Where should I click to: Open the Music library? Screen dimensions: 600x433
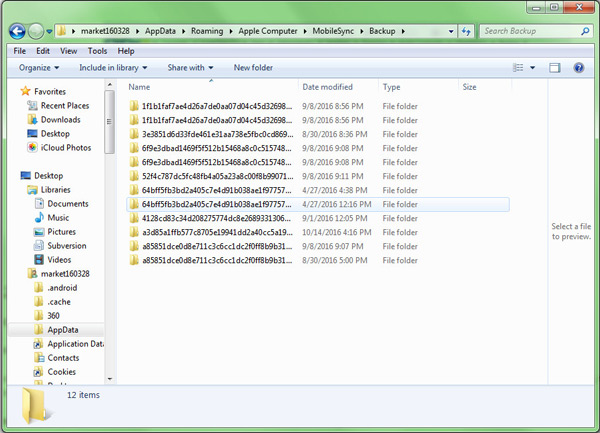pyautogui.click(x=58, y=217)
